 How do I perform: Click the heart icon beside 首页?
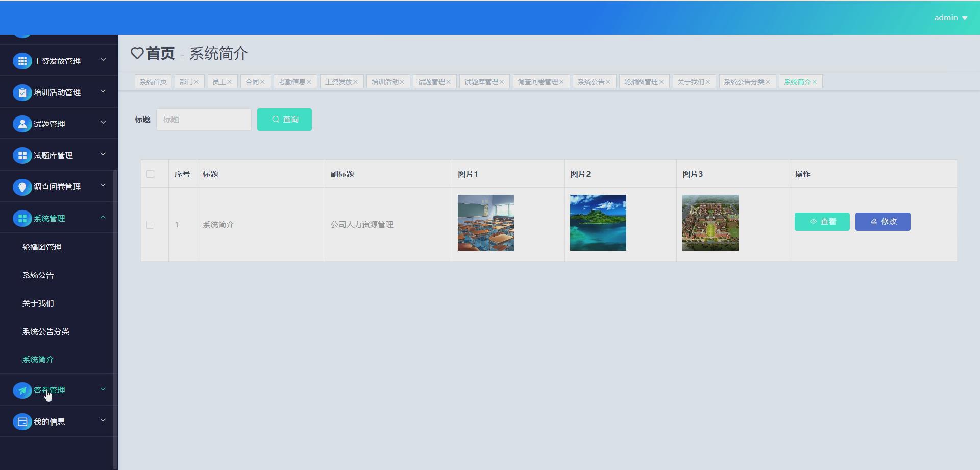[x=137, y=53]
